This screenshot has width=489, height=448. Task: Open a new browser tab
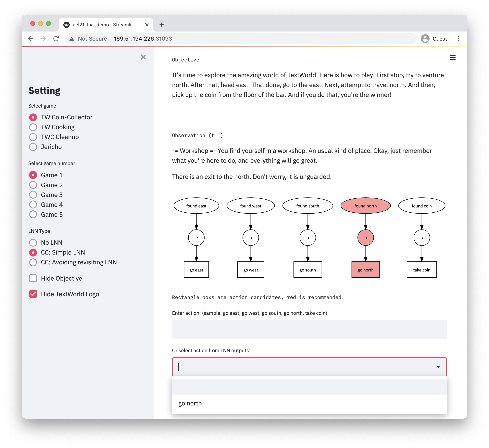(162, 25)
